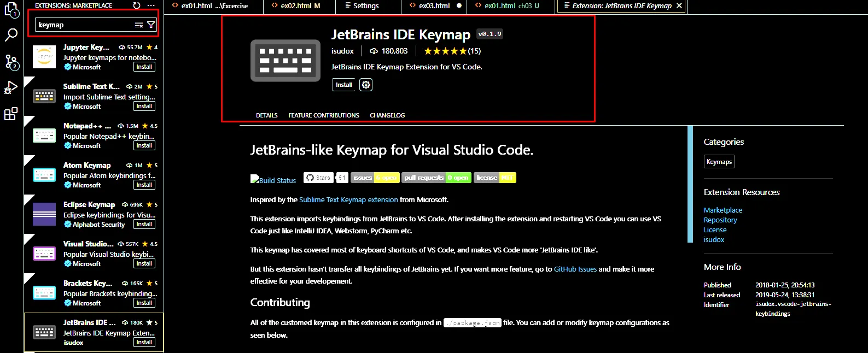Switch to the ex03.html editor tab
Image resolution: width=868 pixels, height=353 pixels.
point(434,6)
